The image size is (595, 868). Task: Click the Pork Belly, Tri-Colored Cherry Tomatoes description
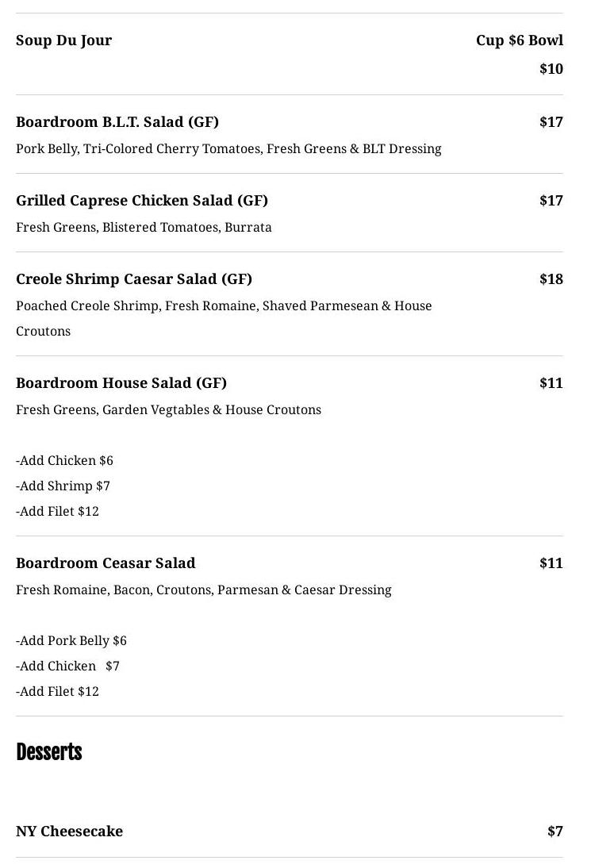(x=228, y=149)
